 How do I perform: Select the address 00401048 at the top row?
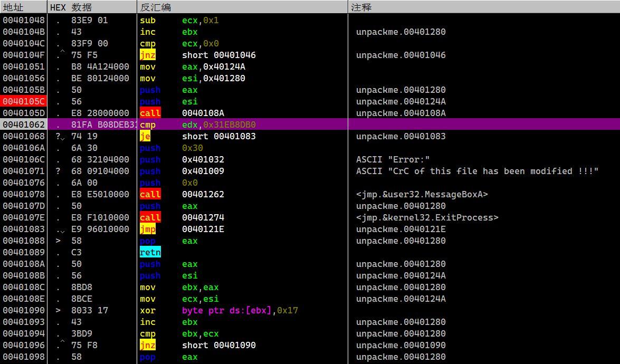tap(24, 20)
